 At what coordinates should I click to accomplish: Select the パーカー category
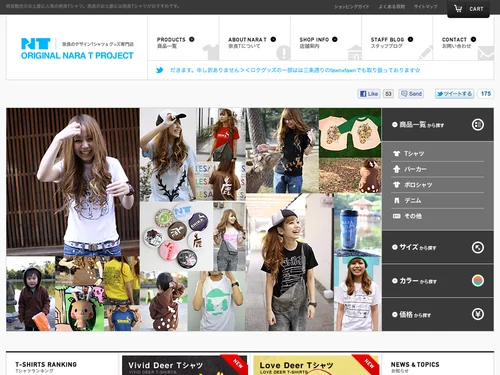438,169
